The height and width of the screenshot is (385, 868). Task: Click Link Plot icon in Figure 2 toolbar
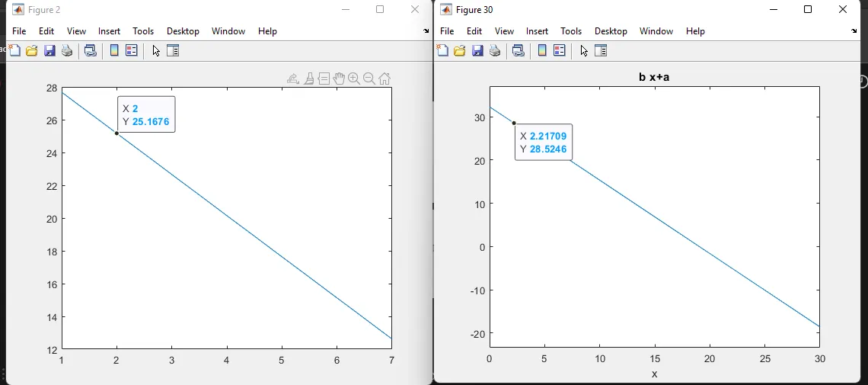[x=91, y=51]
